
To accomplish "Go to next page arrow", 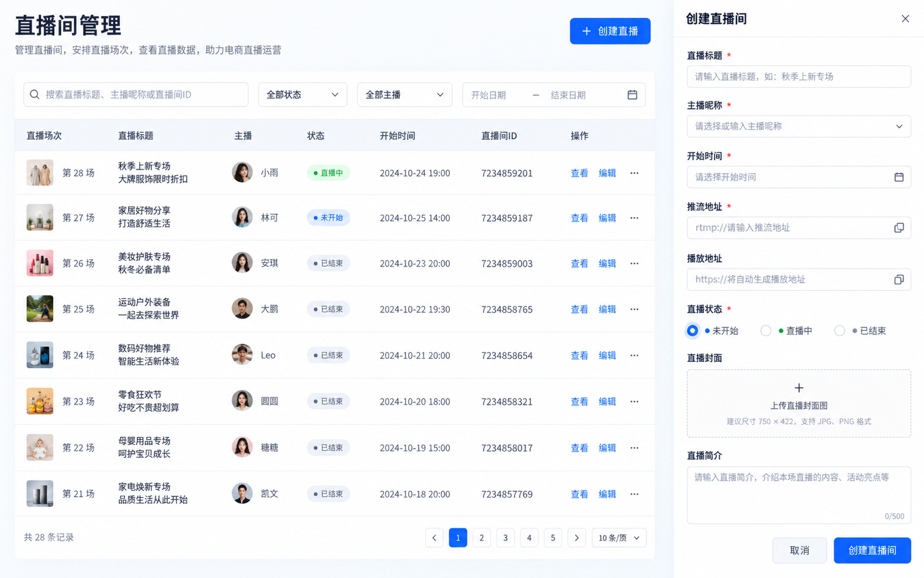I will tap(577, 538).
